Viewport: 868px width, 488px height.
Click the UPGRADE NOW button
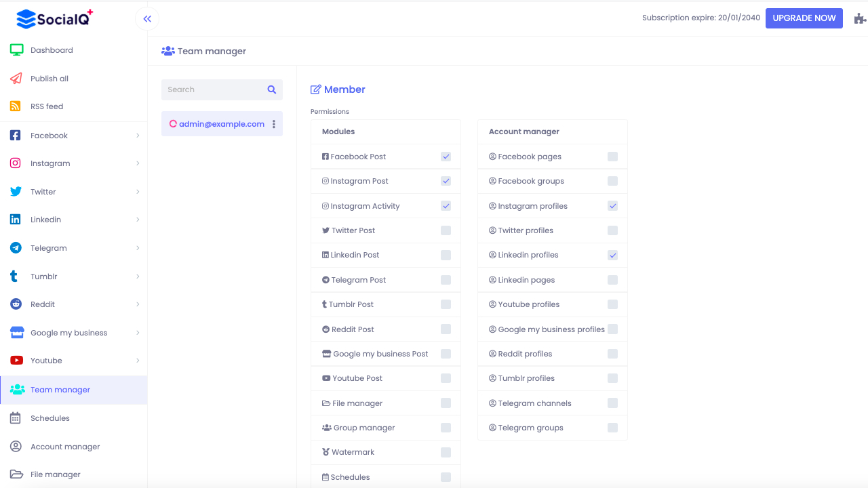[804, 18]
